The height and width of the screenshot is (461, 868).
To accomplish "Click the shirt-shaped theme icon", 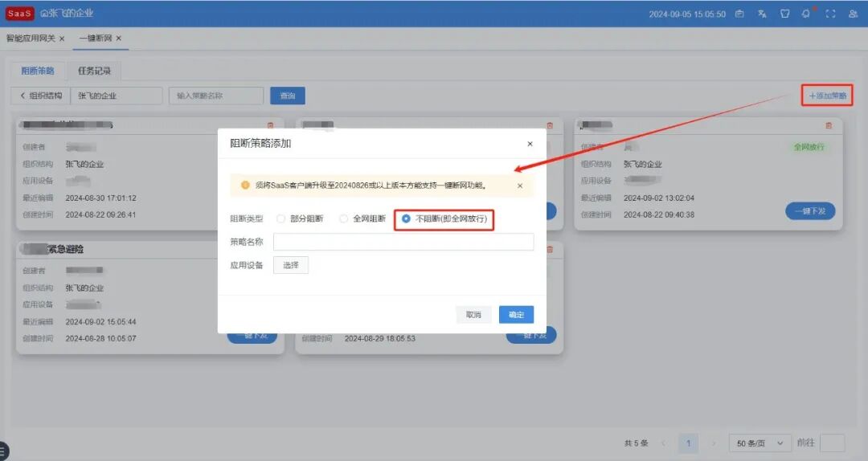I will click(784, 14).
